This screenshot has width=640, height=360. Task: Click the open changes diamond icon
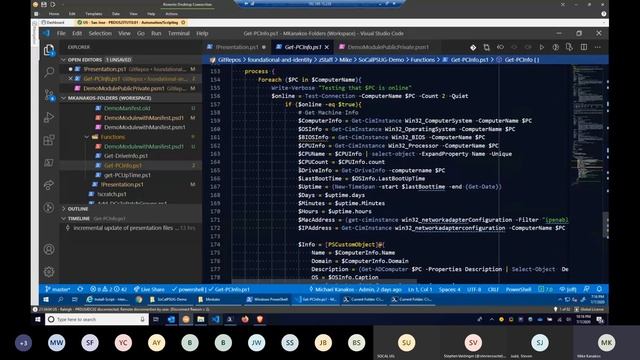[473, 47]
